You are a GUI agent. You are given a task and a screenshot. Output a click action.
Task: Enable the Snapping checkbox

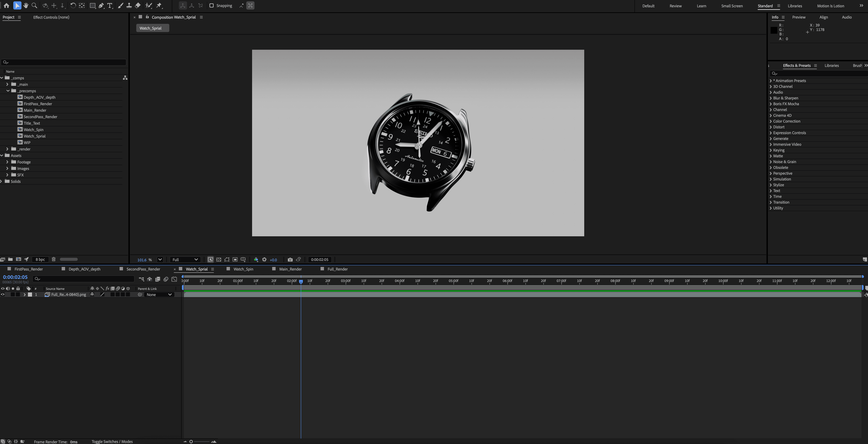coord(212,5)
